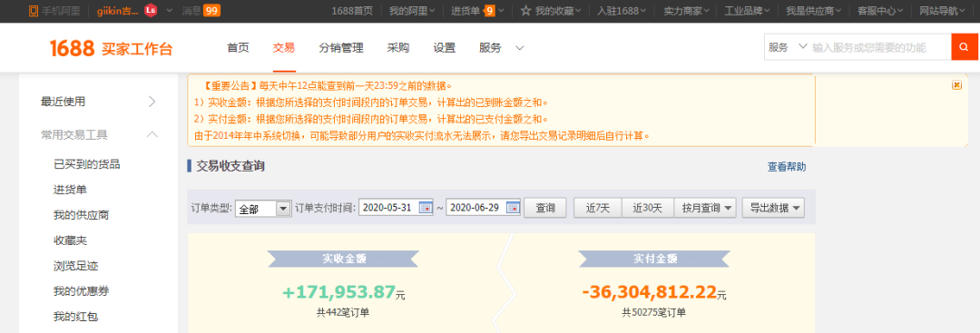Expand the 最近使用 section
The width and height of the screenshot is (980, 333).
[x=152, y=102]
